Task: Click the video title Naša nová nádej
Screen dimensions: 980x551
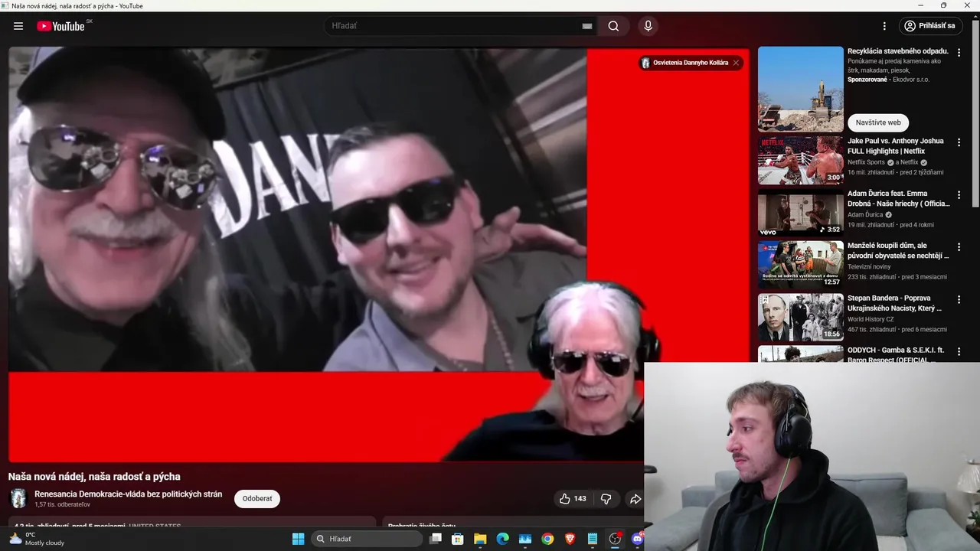Action: pyautogui.click(x=94, y=477)
